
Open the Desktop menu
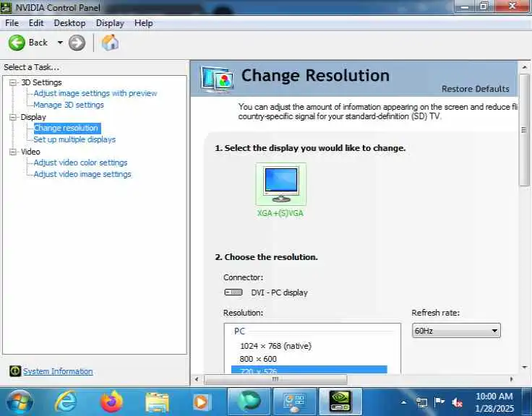(x=69, y=23)
